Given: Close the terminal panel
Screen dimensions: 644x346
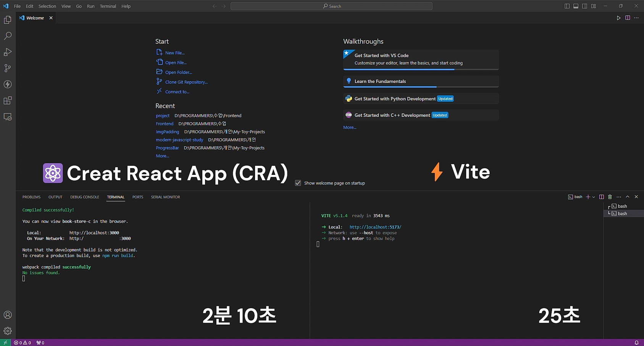Looking at the screenshot, I should (636, 197).
